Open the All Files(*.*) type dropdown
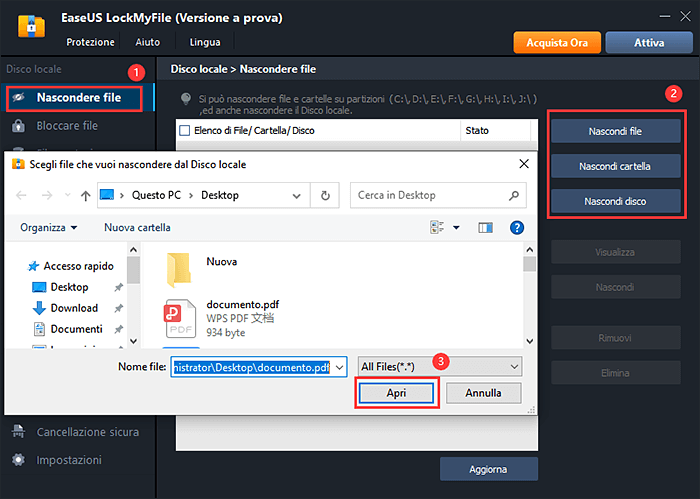Viewport: 700px width, 499px height. pyautogui.click(x=440, y=366)
